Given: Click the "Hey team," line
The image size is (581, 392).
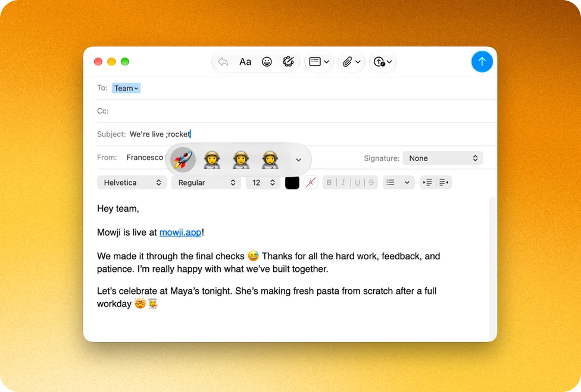Looking at the screenshot, I should coord(118,209).
